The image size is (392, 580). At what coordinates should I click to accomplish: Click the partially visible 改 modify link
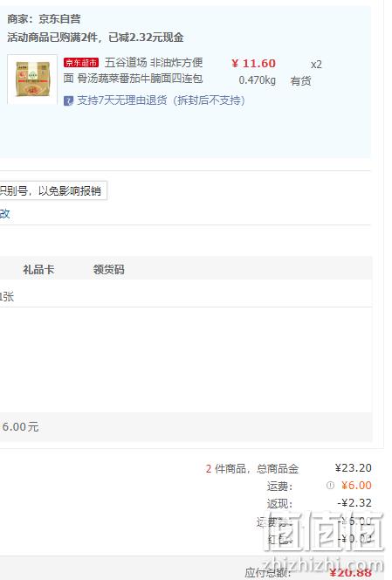[x=5, y=213]
